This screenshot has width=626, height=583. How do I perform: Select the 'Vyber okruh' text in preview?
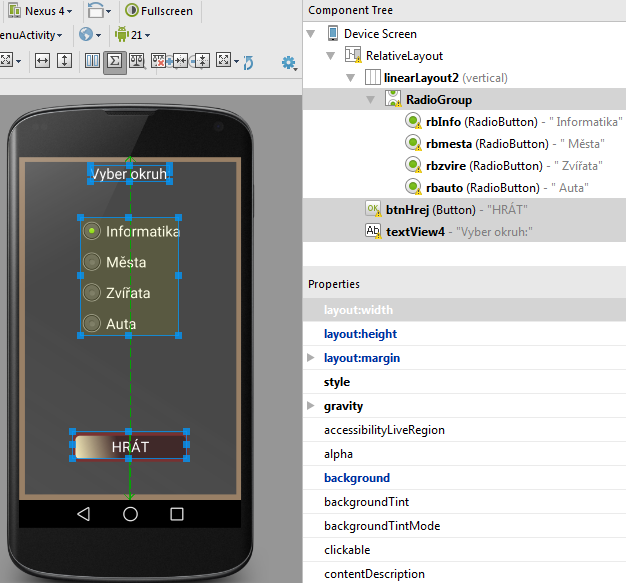tap(129, 174)
